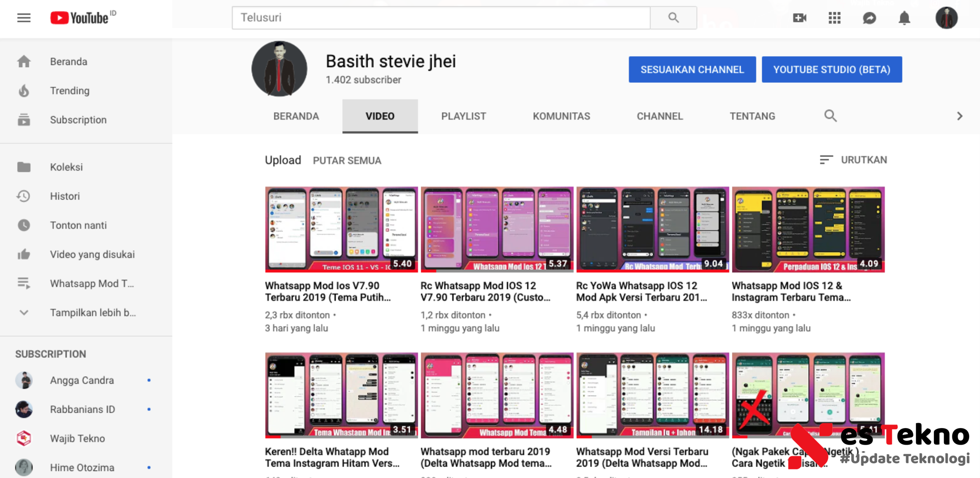Open Trending from the sidebar
Screen dimensions: 980x478
coord(69,91)
